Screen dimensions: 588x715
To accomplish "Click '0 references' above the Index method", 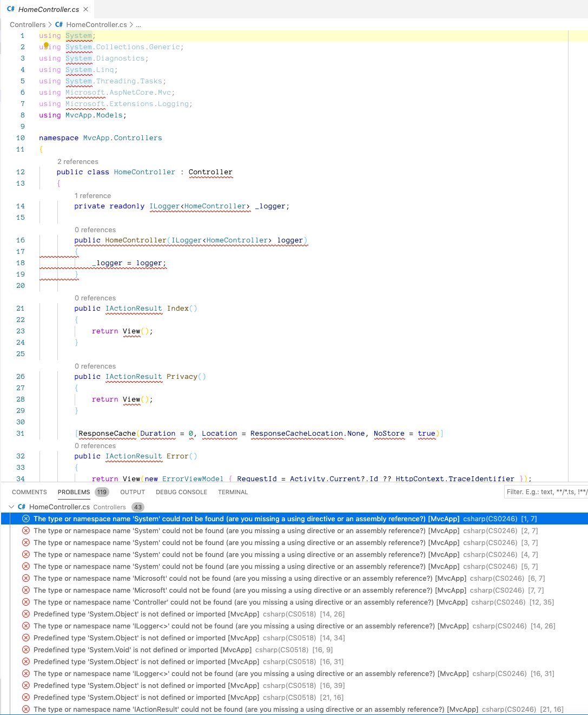I will click(x=95, y=298).
